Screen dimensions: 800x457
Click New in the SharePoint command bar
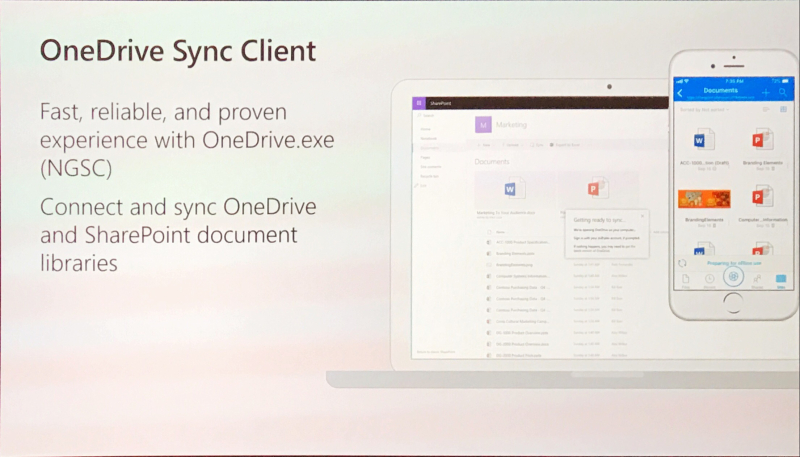tap(484, 145)
